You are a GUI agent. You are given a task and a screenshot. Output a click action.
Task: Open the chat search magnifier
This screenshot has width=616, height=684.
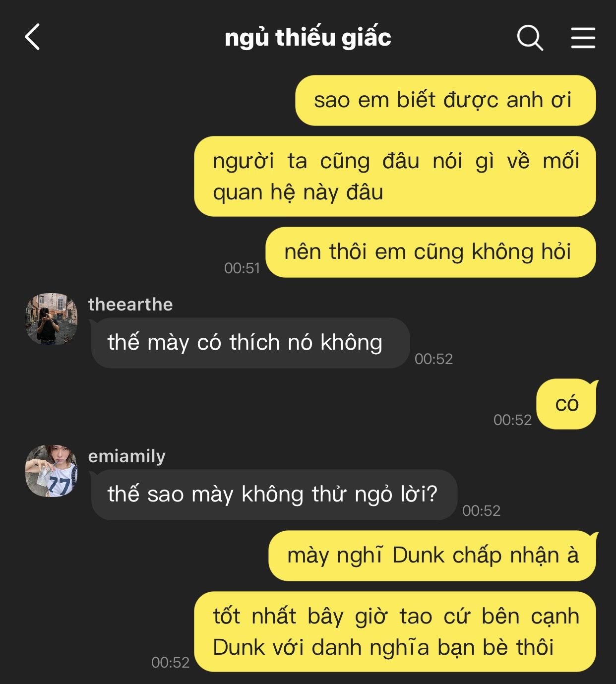coord(530,38)
